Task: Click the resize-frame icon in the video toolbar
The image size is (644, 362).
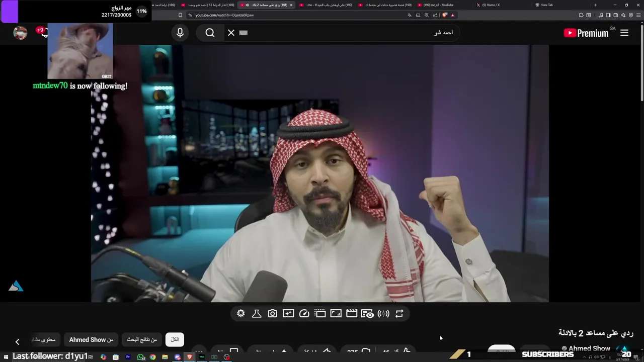Action: point(336,314)
